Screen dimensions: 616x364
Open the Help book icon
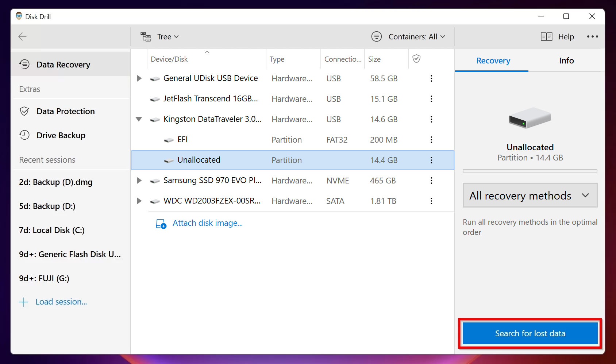[546, 36]
